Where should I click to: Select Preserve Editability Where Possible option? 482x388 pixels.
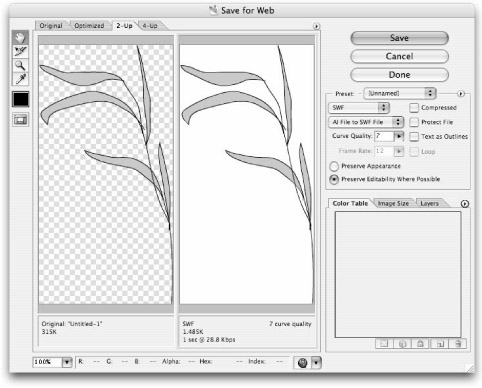tap(334, 179)
